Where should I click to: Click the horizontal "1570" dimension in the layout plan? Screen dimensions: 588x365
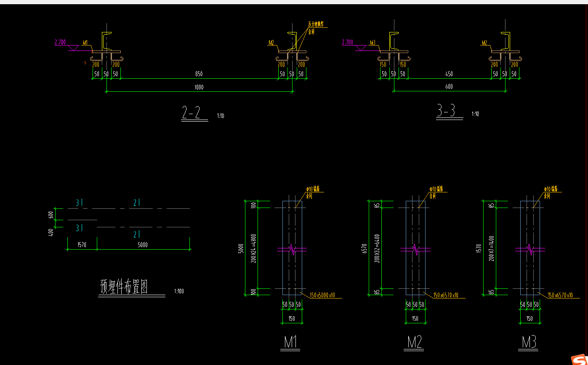click(82, 245)
